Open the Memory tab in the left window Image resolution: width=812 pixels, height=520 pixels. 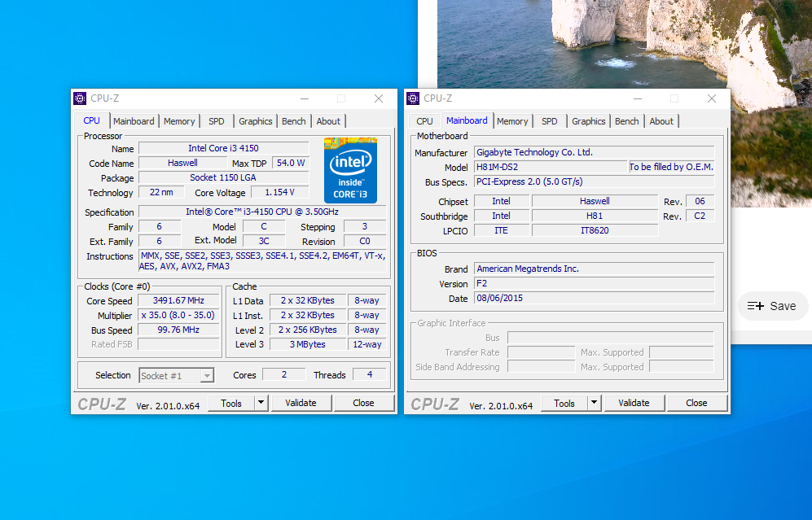179,121
